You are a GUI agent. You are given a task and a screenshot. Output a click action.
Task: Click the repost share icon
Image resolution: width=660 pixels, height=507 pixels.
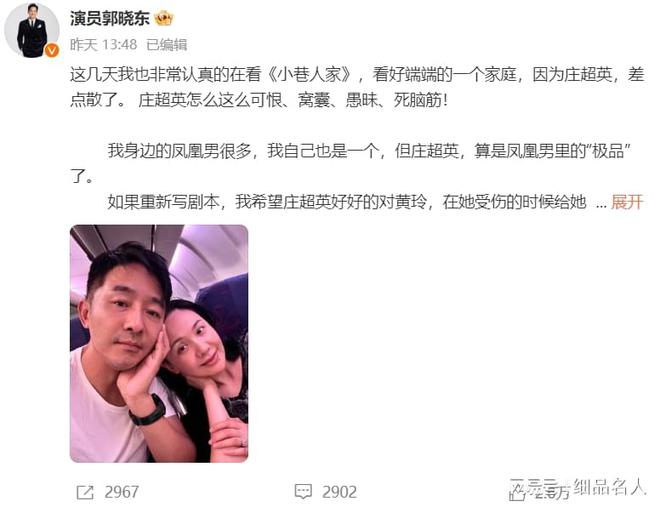tap(85, 492)
